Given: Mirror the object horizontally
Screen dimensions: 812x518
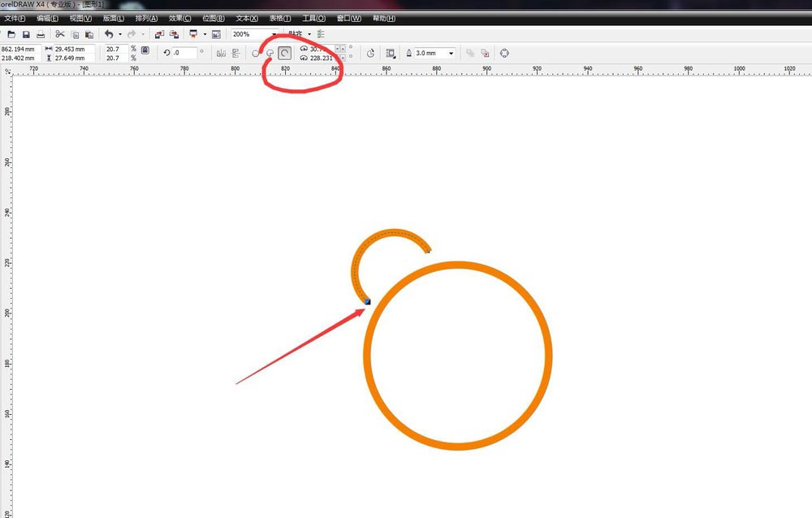Looking at the screenshot, I should coord(221,54).
